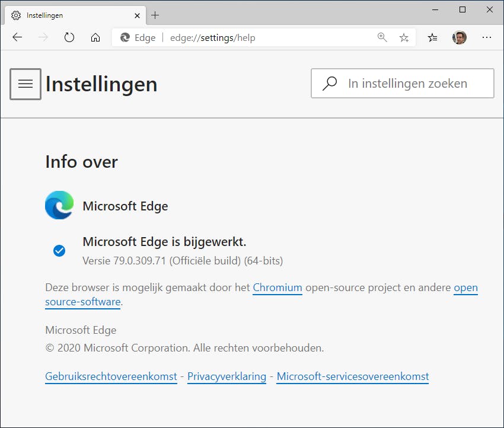This screenshot has height=428, width=504.
Task: Open a new tab with plus button
Action: coord(155,15)
